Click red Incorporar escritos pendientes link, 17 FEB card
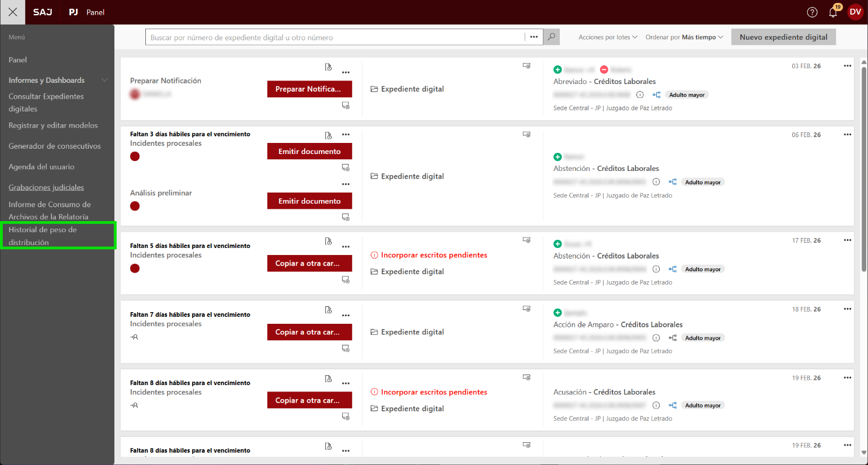The image size is (868, 465). pyautogui.click(x=434, y=255)
